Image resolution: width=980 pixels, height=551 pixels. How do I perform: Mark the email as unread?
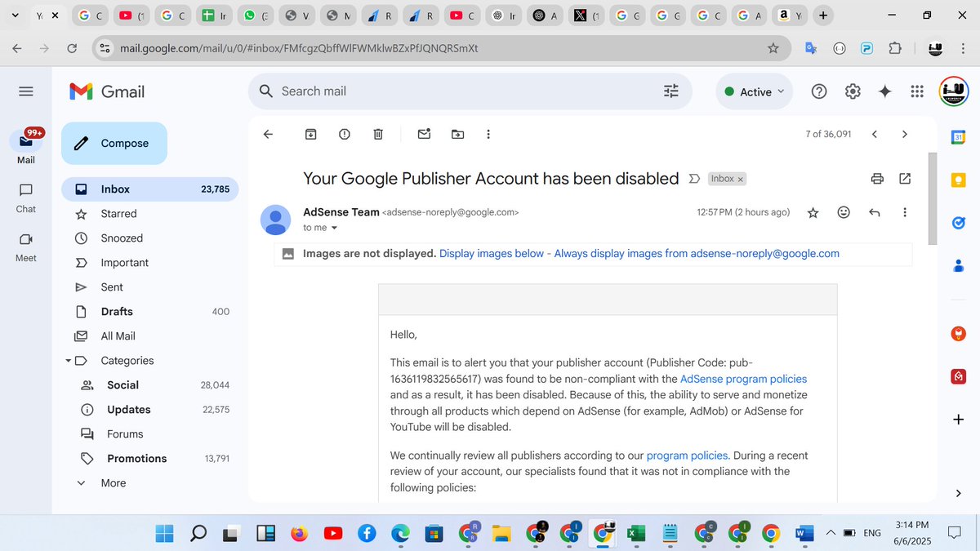[424, 134]
